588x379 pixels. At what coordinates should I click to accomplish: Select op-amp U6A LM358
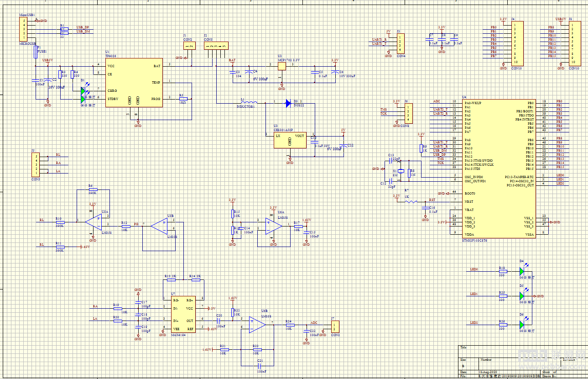(274, 225)
